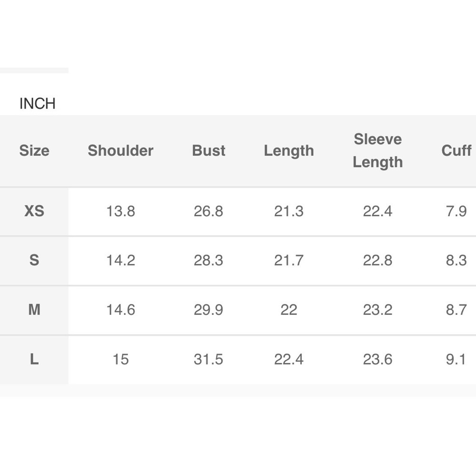Click the XS shoulder value 13.8
476x476 pixels.
[120, 211]
